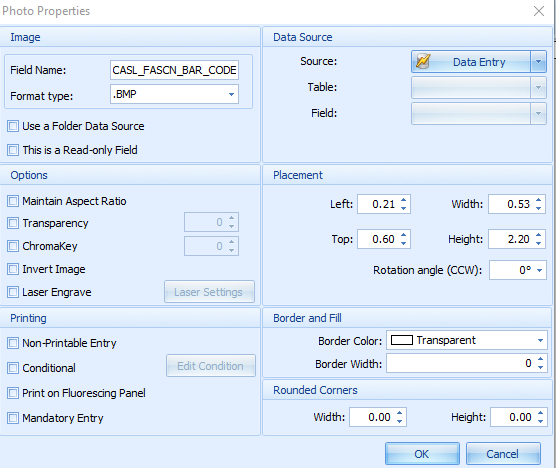Click the Field Name text box

click(x=174, y=70)
